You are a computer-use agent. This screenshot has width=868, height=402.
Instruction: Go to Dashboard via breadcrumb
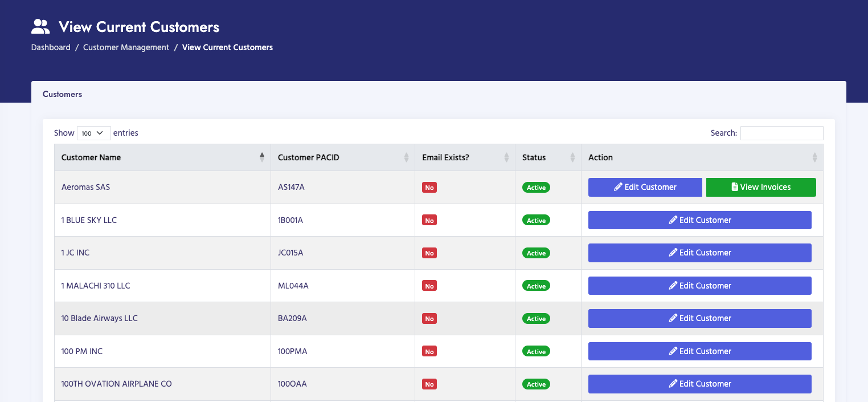pos(51,47)
